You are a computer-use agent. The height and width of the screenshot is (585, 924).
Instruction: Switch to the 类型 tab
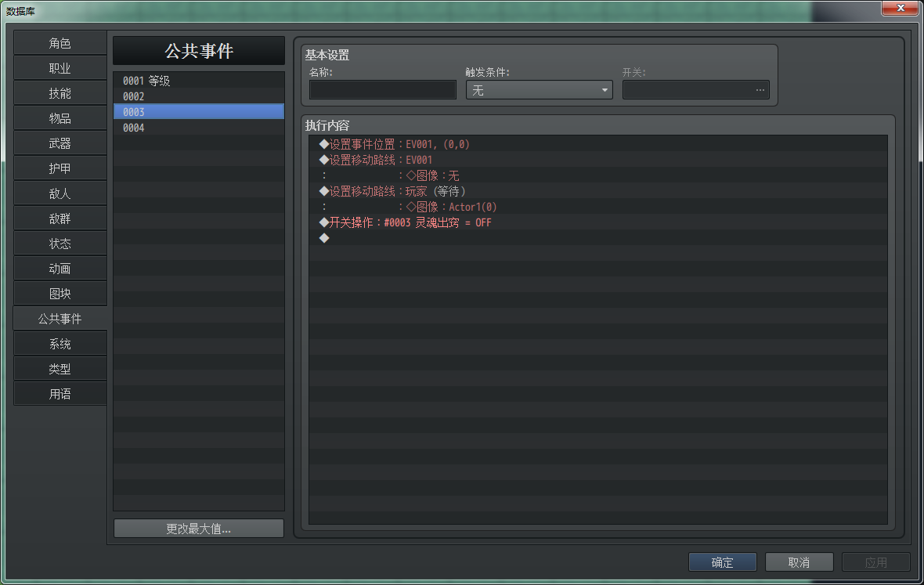[60, 369]
